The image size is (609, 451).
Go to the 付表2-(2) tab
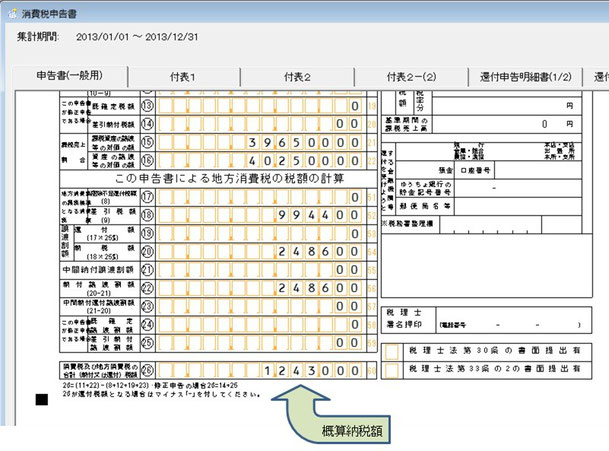pyautogui.click(x=414, y=76)
